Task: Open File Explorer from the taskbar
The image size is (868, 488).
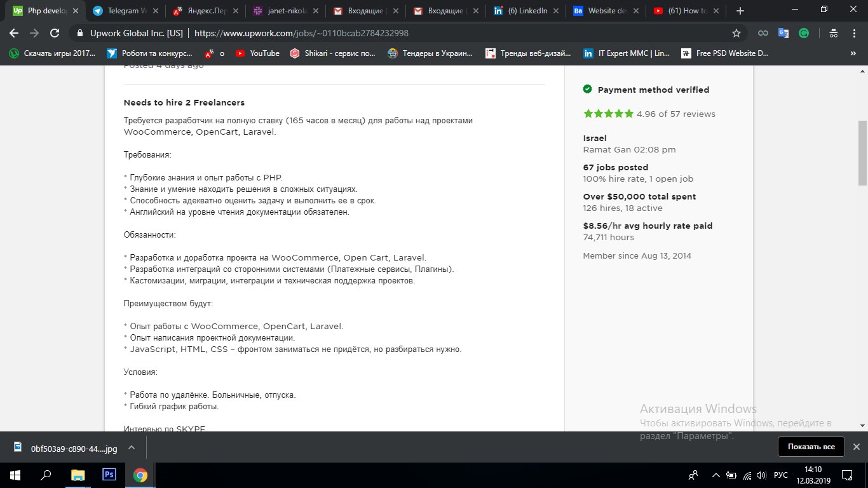Action: coord(78,475)
